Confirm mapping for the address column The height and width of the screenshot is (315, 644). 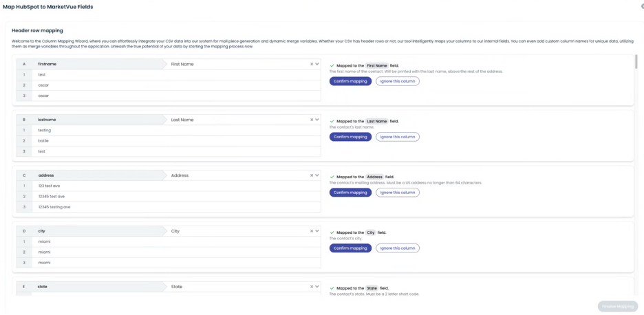coord(350,193)
